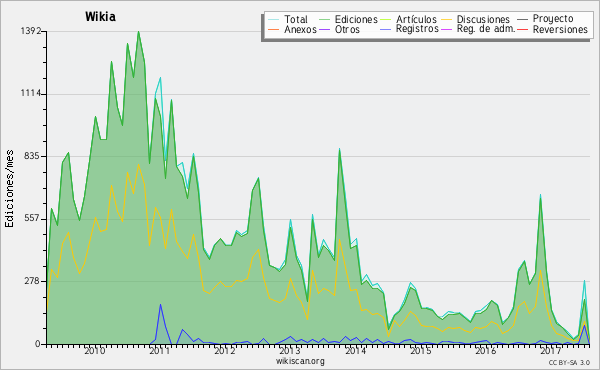Click the Artículos legend label
Screen dimensions: 600x370
pos(416,19)
